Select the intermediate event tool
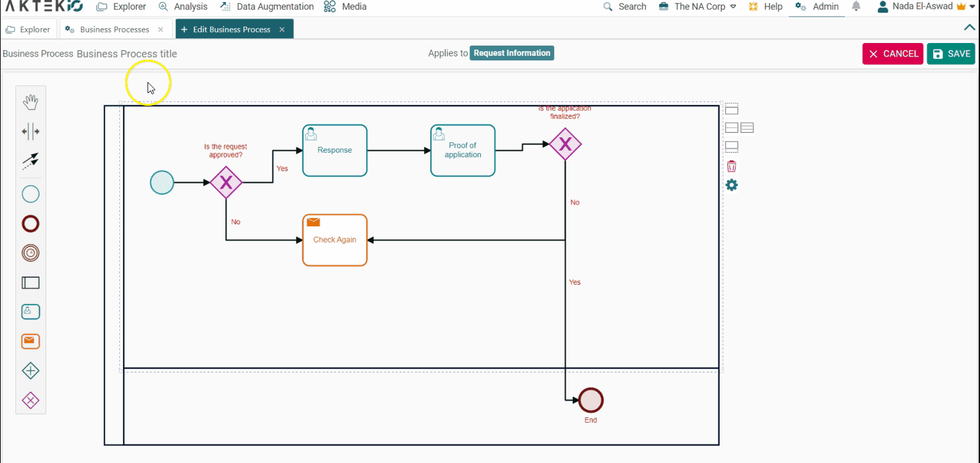 (x=30, y=253)
